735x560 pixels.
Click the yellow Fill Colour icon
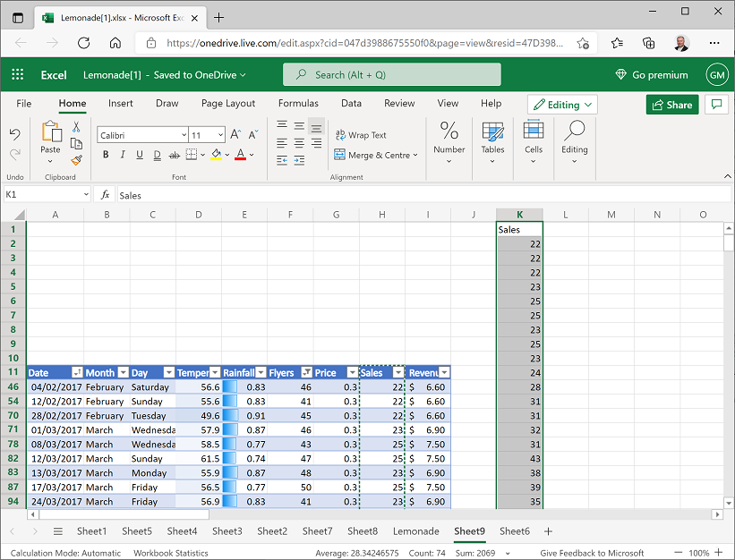[215, 154]
